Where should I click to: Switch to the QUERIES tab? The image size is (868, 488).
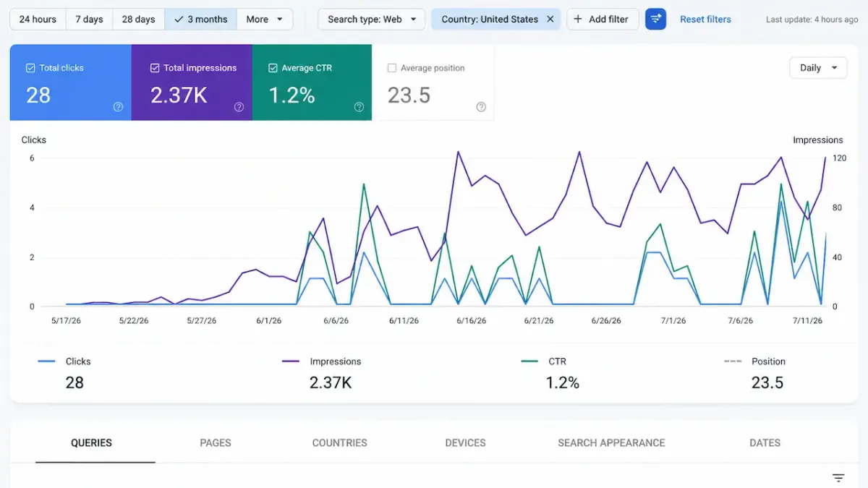pyautogui.click(x=91, y=442)
